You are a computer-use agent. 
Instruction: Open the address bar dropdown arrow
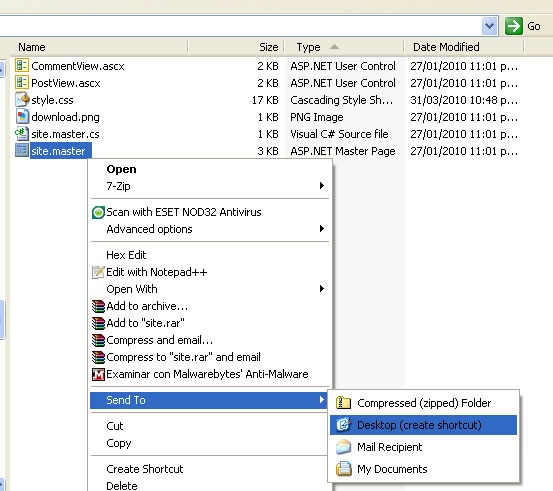[489, 26]
